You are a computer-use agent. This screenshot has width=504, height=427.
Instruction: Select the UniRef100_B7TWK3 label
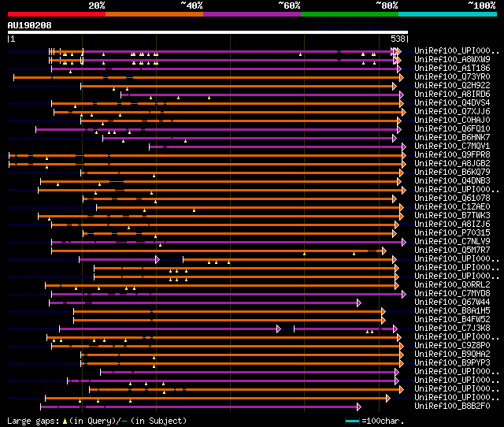[x=452, y=215]
